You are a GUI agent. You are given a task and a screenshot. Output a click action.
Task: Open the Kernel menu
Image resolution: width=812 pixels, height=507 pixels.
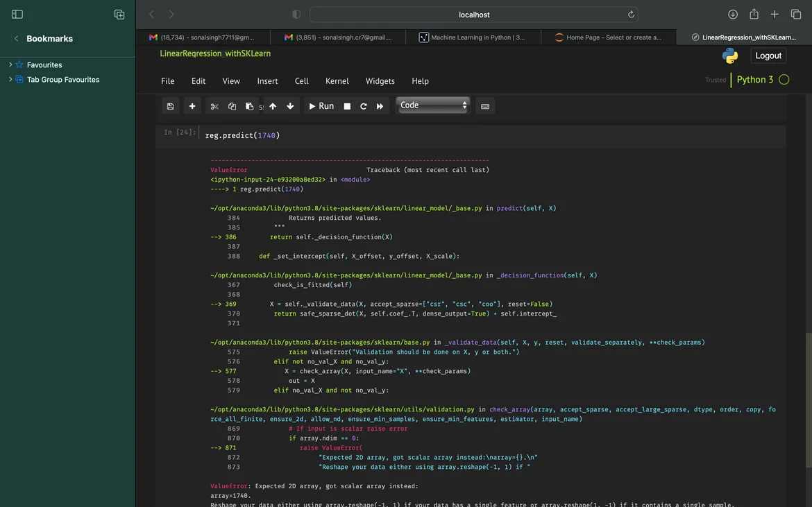(x=337, y=81)
